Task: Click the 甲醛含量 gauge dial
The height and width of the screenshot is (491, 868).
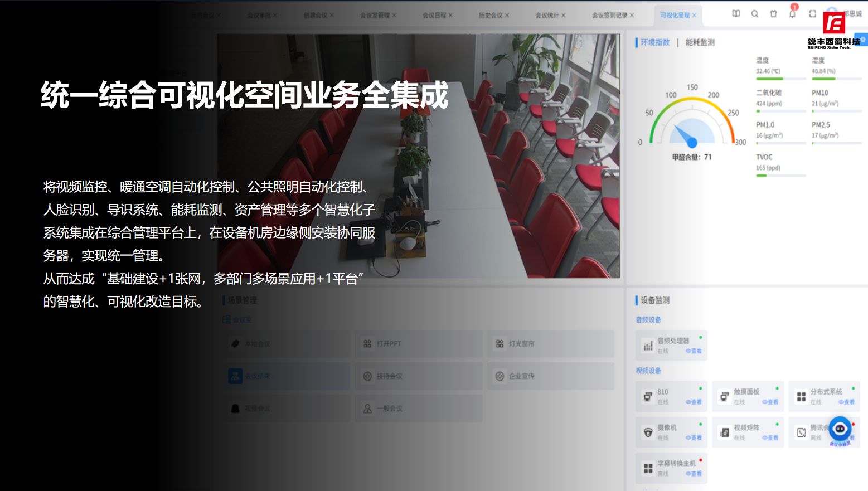Action: (x=691, y=125)
